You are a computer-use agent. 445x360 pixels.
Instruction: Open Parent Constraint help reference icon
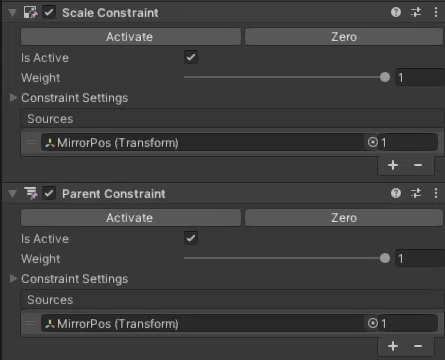(396, 193)
